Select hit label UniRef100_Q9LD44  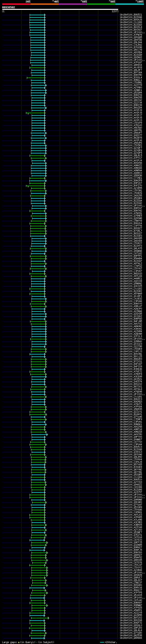[131, 42]
